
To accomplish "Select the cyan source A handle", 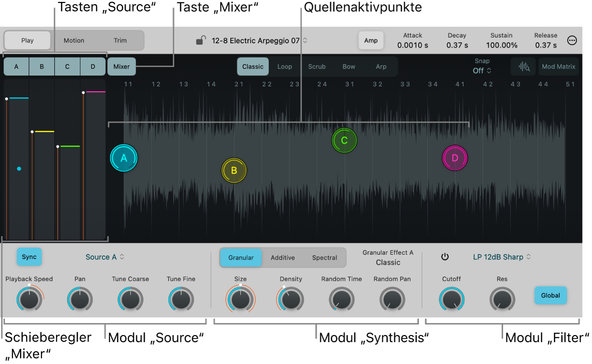I will pyautogui.click(x=124, y=158).
